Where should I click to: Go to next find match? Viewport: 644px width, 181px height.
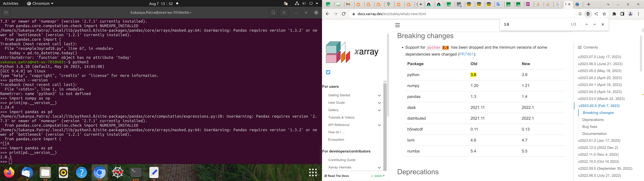pos(594,25)
